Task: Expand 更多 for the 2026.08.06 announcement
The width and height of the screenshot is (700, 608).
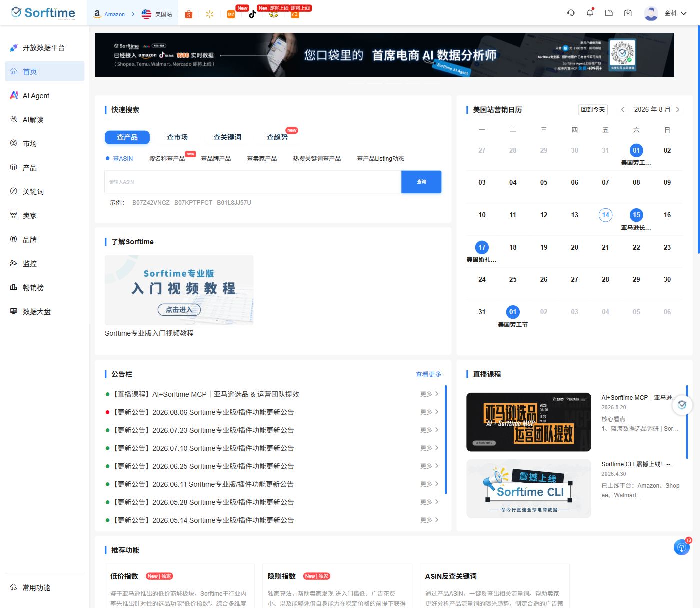Action: pyautogui.click(x=429, y=412)
